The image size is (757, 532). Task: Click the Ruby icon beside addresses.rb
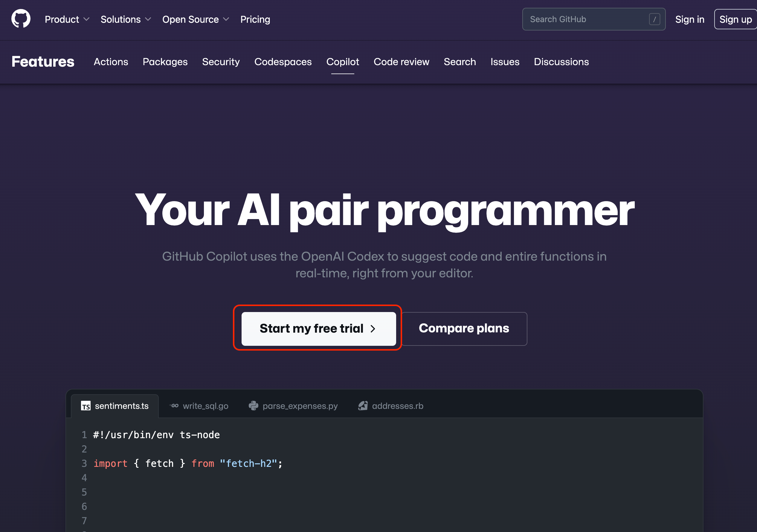coord(363,406)
